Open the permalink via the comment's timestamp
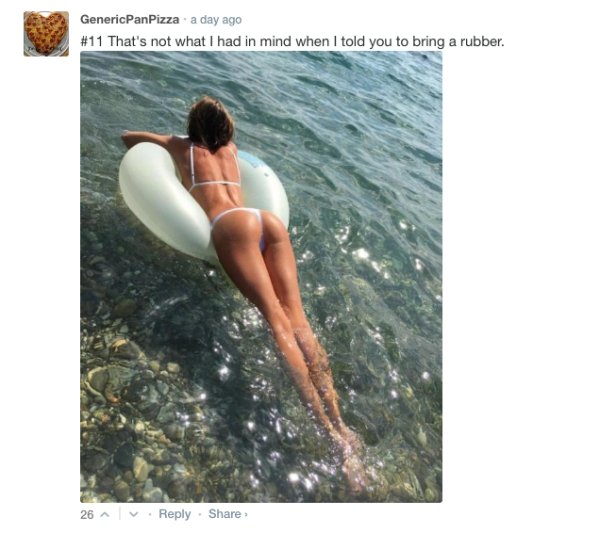600x533 pixels. 216,20
